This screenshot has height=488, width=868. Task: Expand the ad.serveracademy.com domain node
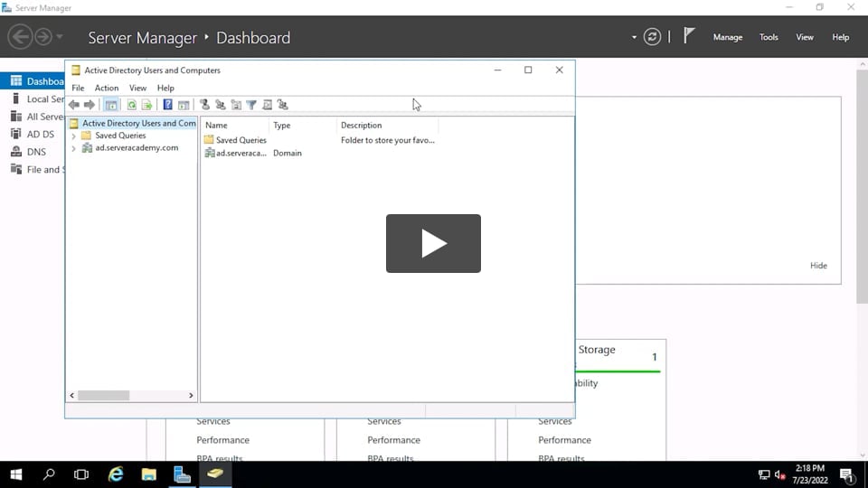coord(73,148)
